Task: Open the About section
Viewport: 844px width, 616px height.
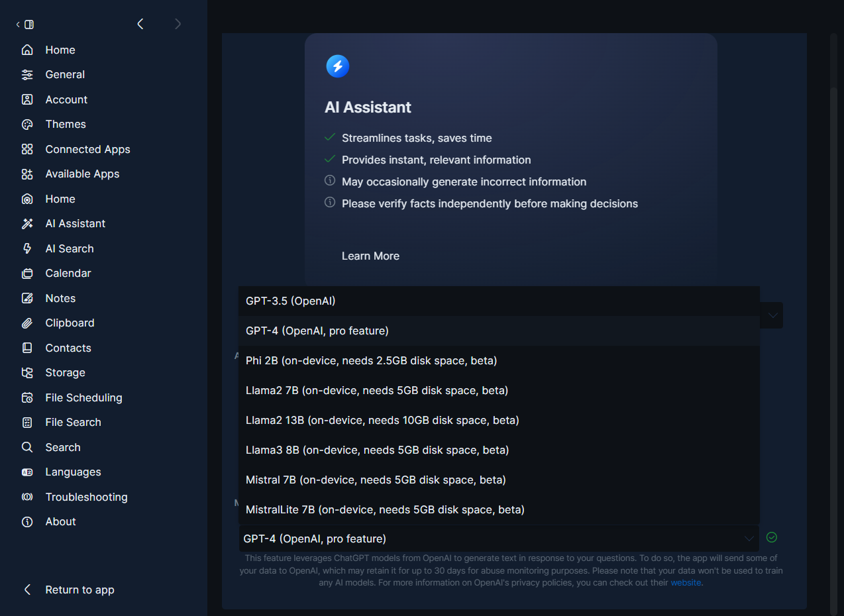Action: pyautogui.click(x=60, y=521)
